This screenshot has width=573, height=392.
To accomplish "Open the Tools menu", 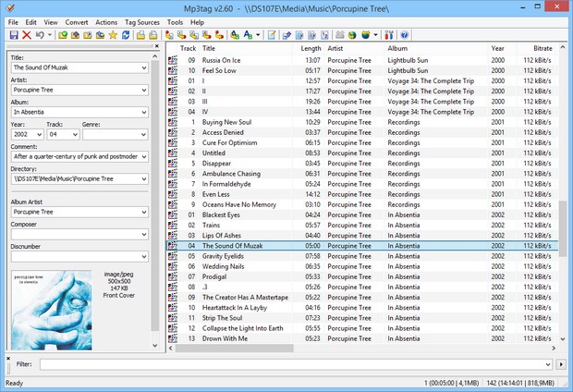I will click(175, 22).
